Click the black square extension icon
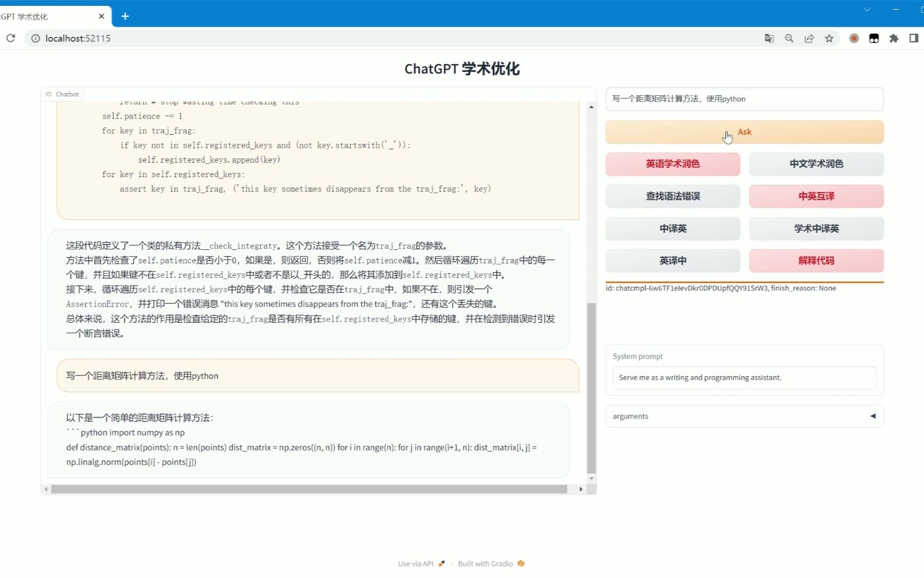This screenshot has width=924, height=578. click(874, 38)
